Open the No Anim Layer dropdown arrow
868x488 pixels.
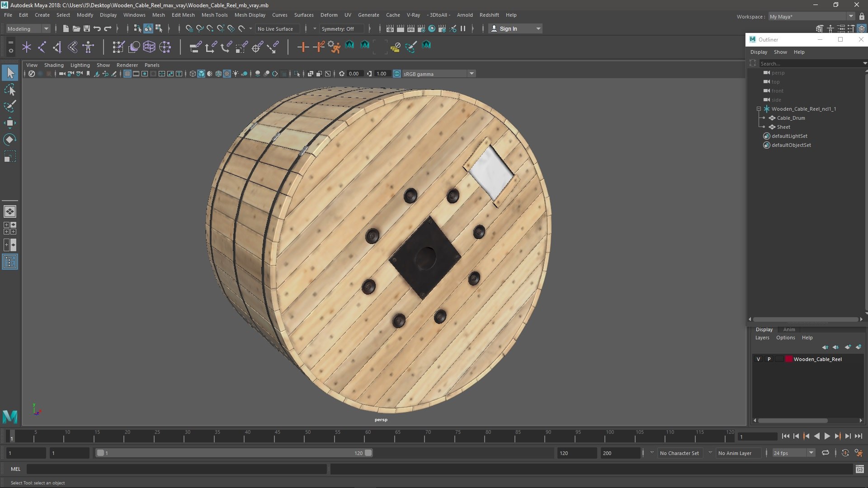tap(710, 453)
